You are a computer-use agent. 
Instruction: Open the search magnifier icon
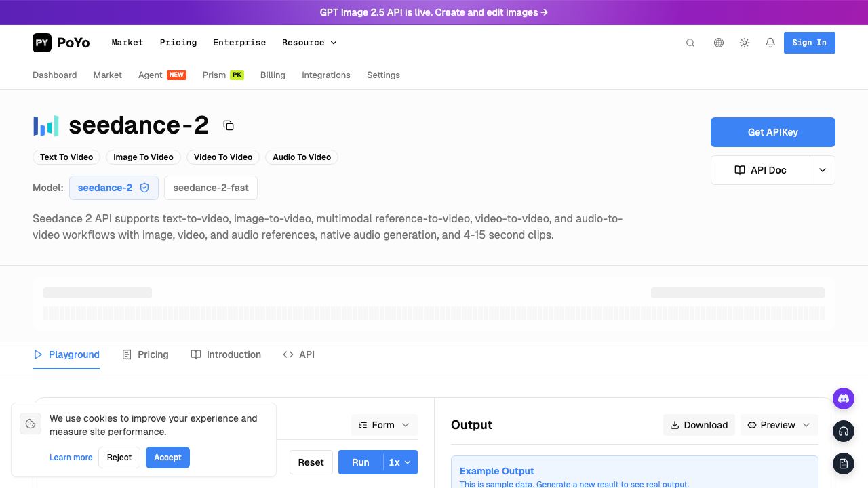[690, 43]
